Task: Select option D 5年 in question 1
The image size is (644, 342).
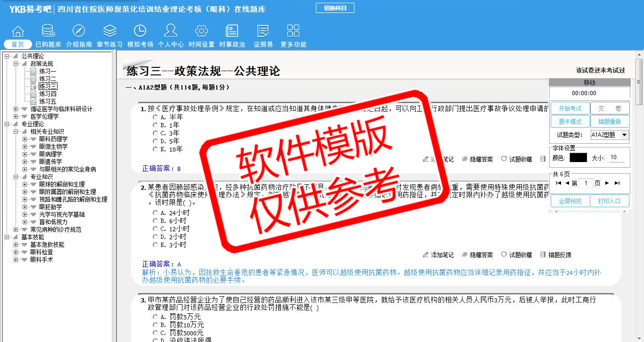Action: (x=156, y=141)
